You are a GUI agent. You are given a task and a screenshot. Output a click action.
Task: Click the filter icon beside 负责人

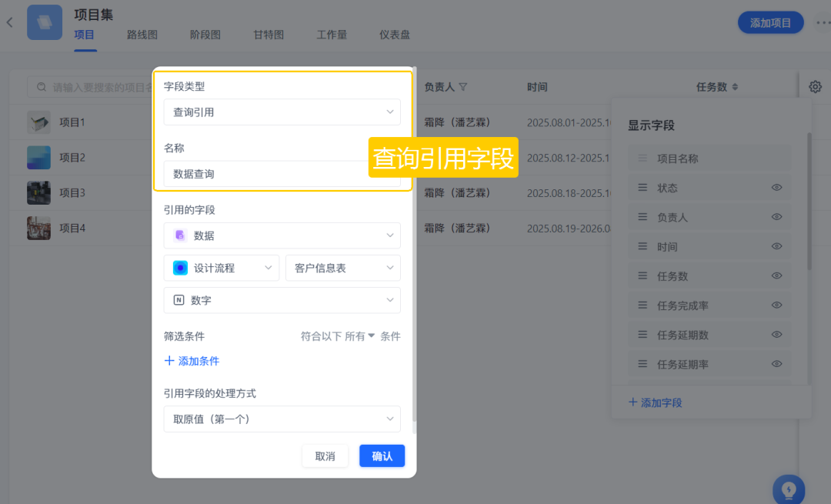[463, 87]
